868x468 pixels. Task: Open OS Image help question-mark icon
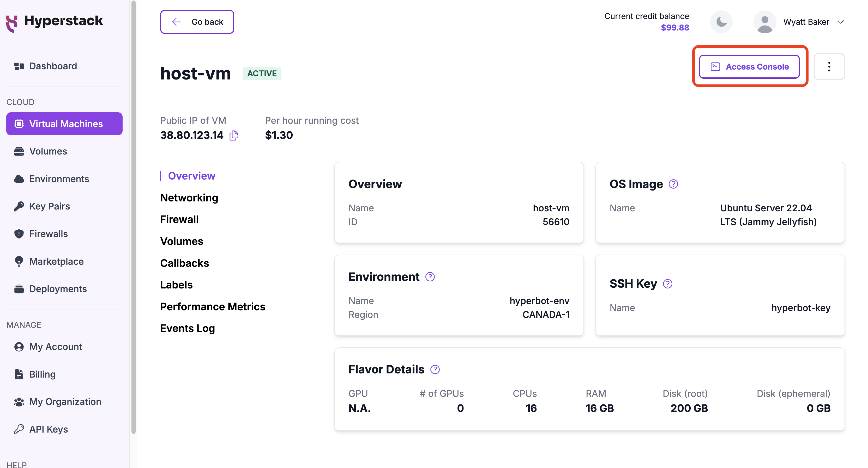point(673,184)
